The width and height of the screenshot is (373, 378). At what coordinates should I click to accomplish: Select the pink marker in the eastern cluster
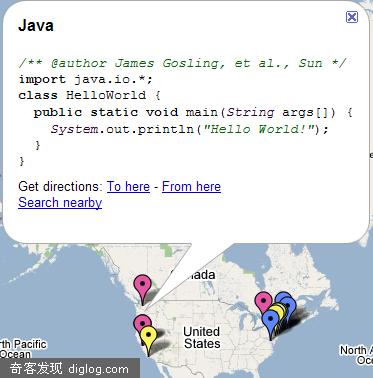(263, 301)
